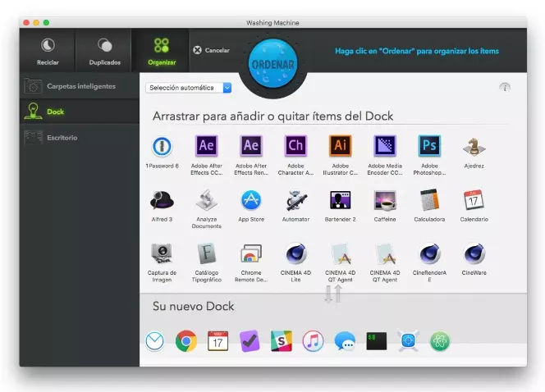The image size is (545, 392).
Task: Close window with red button
Action: 26,23
